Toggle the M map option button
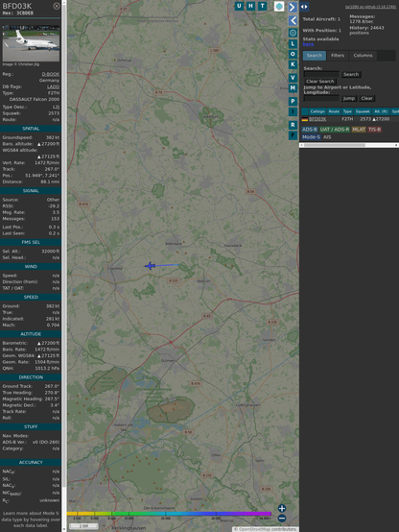The image size is (399, 532). 293,88
